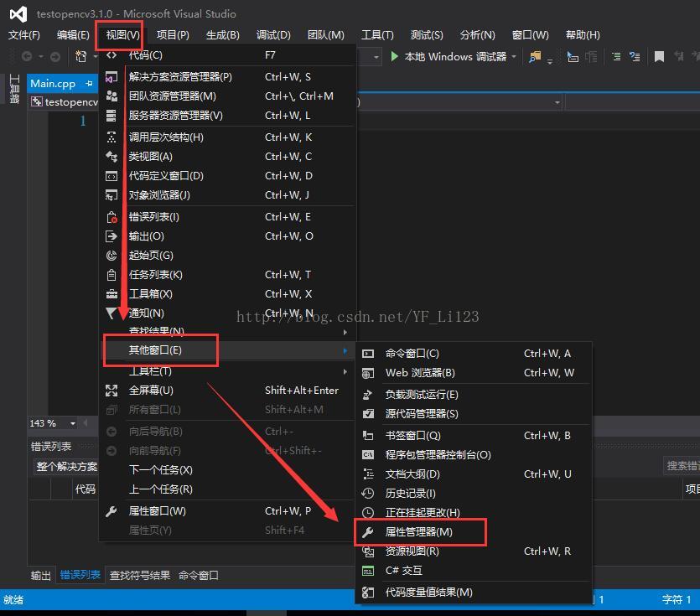Image resolution: width=700 pixels, height=616 pixels.
Task: Click the 属性管理器 wrench icon
Action: pyautogui.click(x=368, y=532)
